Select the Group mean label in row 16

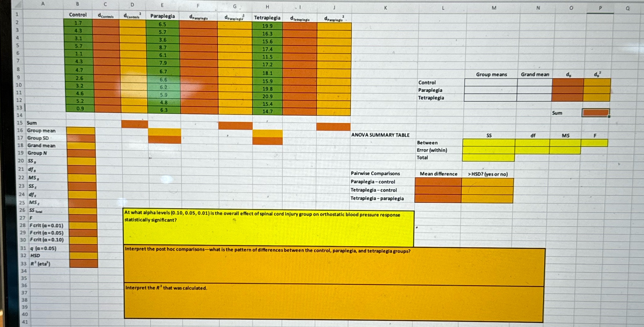(x=41, y=131)
